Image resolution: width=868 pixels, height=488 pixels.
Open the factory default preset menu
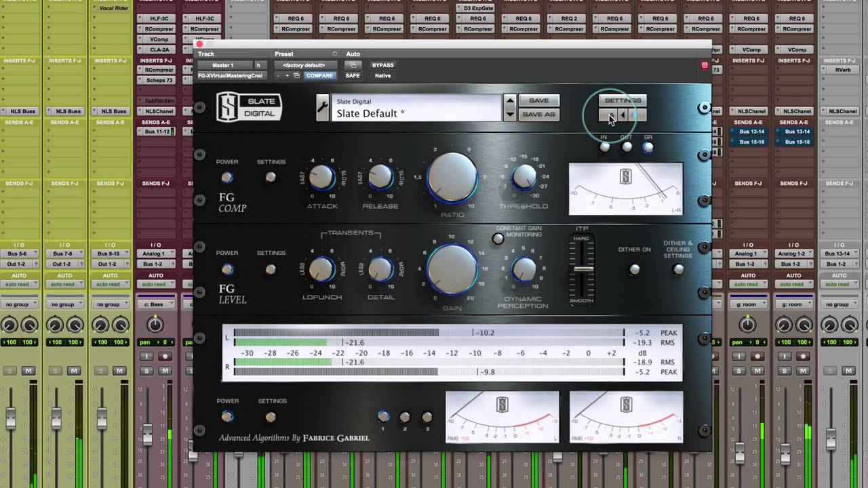(304, 65)
